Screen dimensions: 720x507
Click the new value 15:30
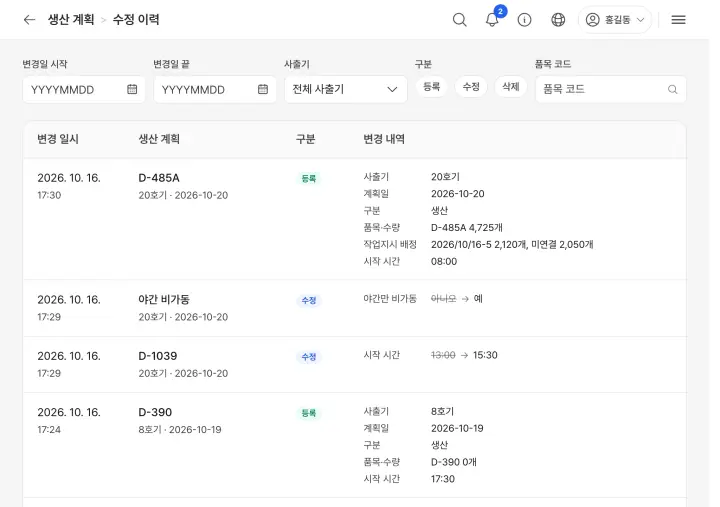tap(485, 355)
